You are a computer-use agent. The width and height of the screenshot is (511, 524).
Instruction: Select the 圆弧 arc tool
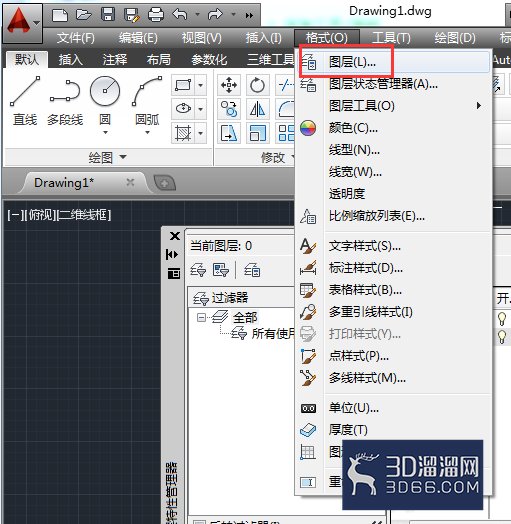(x=147, y=100)
